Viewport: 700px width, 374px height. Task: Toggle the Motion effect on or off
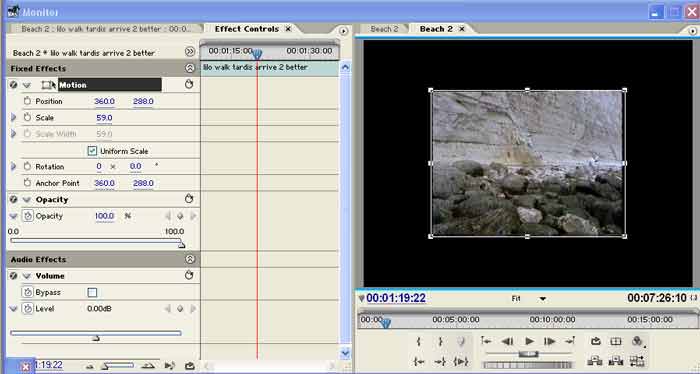tap(13, 85)
